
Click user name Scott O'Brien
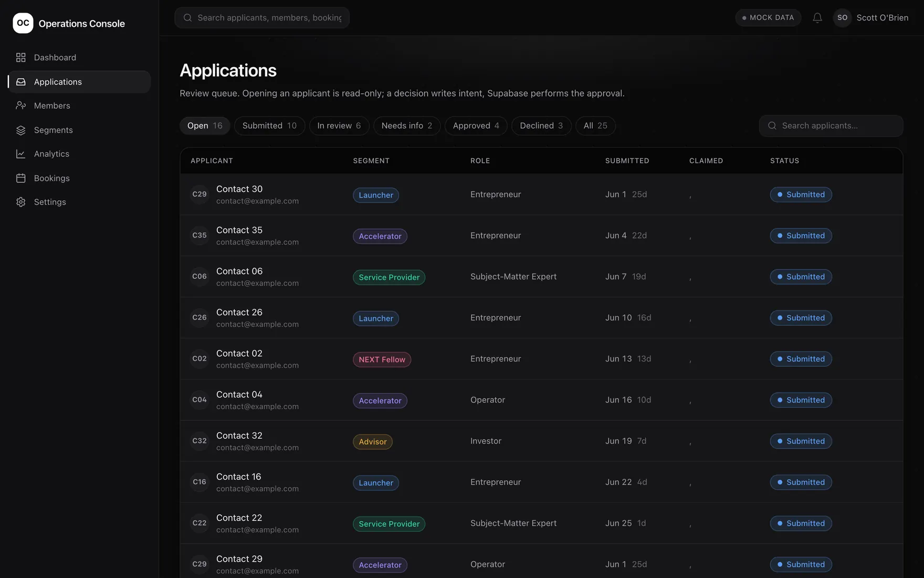(882, 18)
